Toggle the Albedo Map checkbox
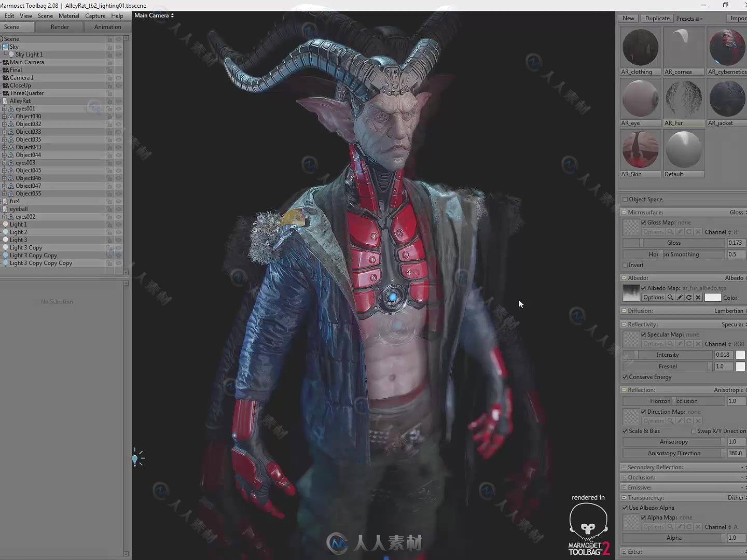Image resolution: width=747 pixels, height=560 pixels. click(643, 288)
